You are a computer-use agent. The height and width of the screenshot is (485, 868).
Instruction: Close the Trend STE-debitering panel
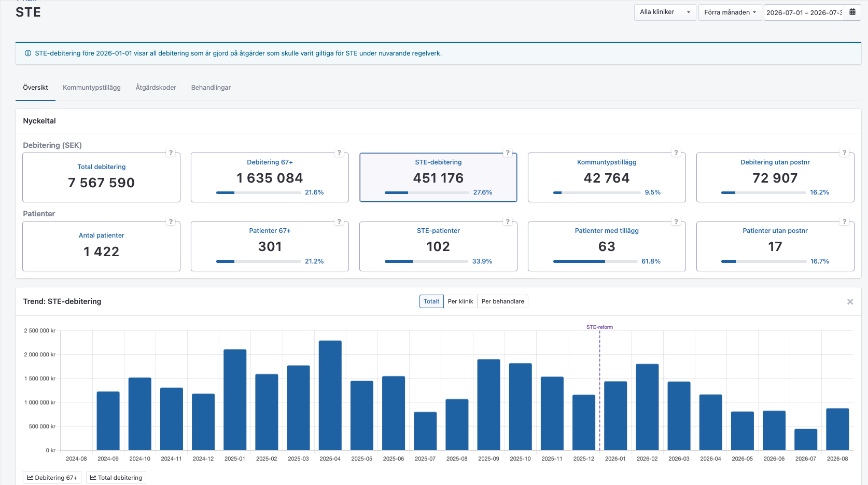click(x=850, y=301)
